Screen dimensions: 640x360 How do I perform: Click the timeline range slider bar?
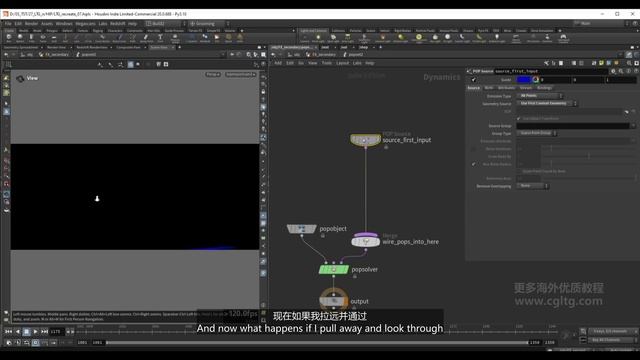(x=317, y=343)
